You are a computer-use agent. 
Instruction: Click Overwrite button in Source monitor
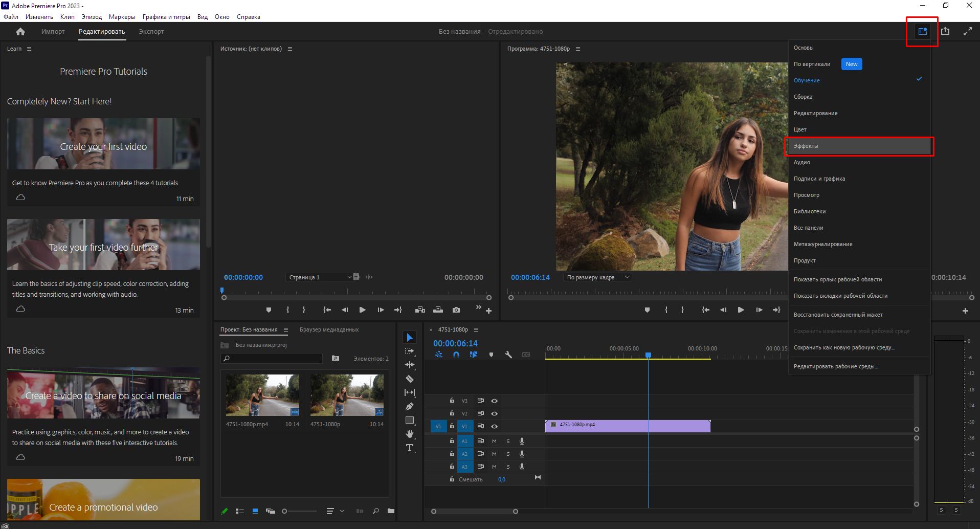[438, 310]
